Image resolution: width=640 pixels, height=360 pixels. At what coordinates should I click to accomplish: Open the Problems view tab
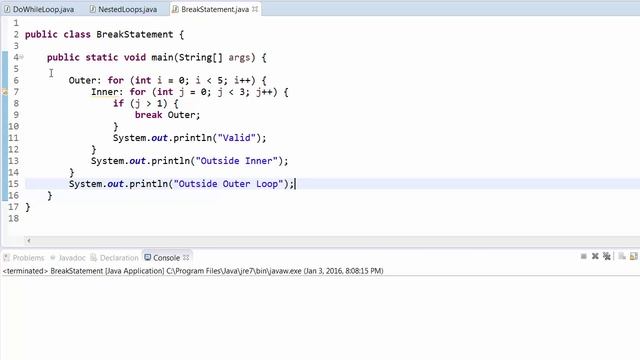click(x=24, y=258)
